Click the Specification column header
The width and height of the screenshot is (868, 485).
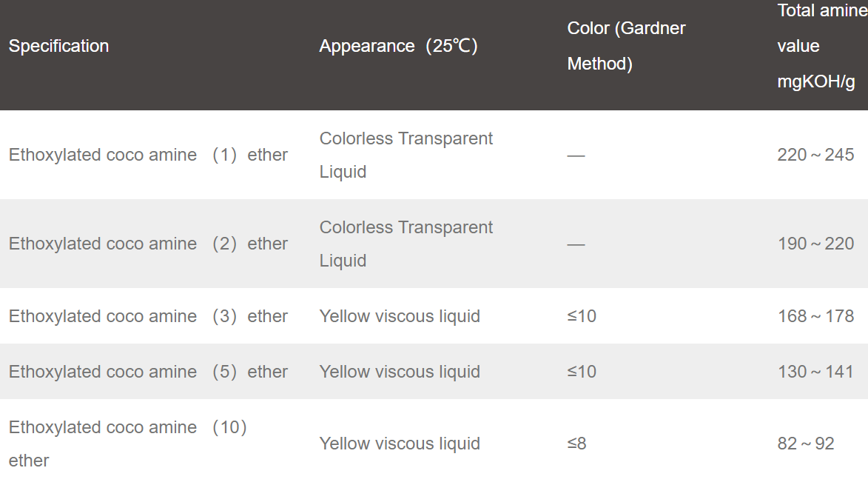(x=58, y=46)
